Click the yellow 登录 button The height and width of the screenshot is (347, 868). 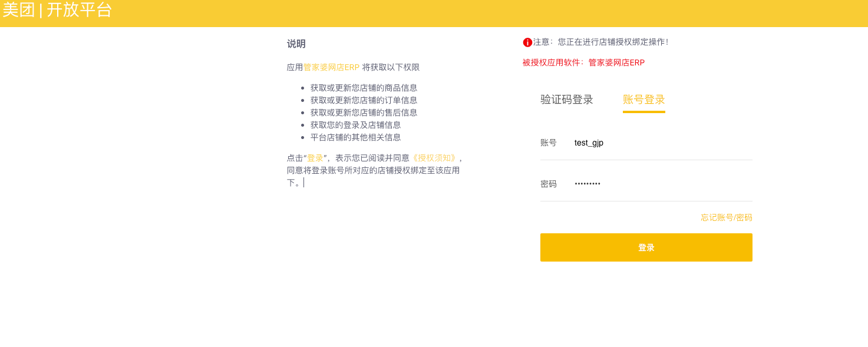click(646, 247)
